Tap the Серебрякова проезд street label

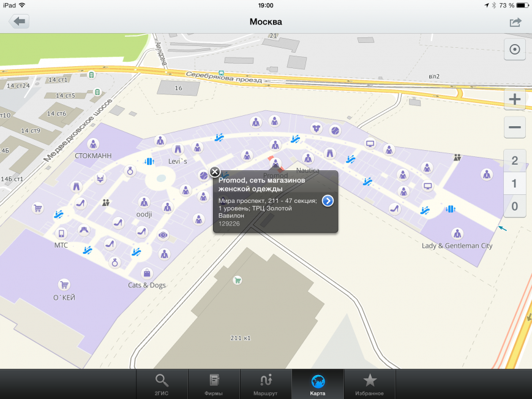click(x=224, y=77)
